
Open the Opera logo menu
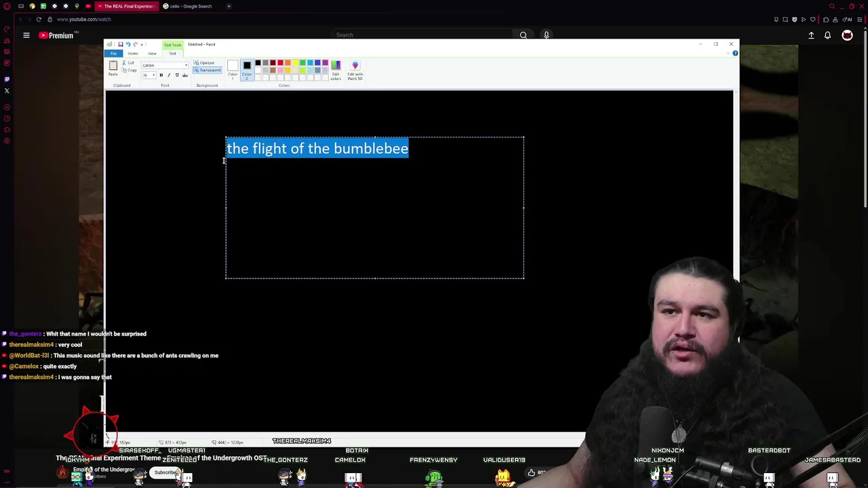pos(7,6)
